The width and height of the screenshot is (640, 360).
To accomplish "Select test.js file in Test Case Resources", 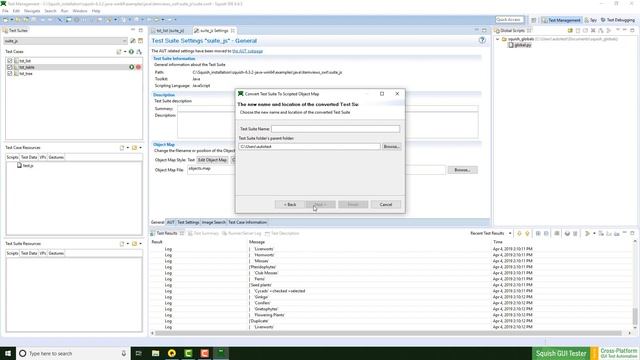I will click(25, 166).
